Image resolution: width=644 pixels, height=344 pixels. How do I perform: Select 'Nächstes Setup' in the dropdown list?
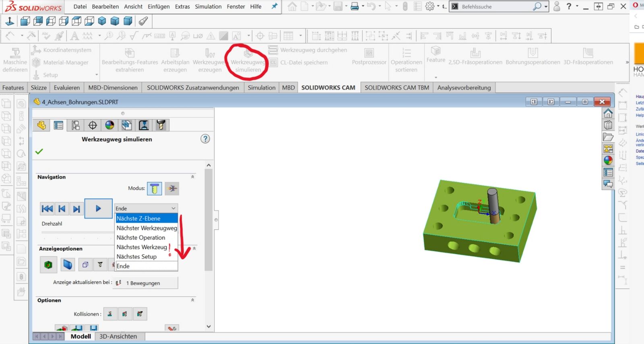tap(136, 257)
